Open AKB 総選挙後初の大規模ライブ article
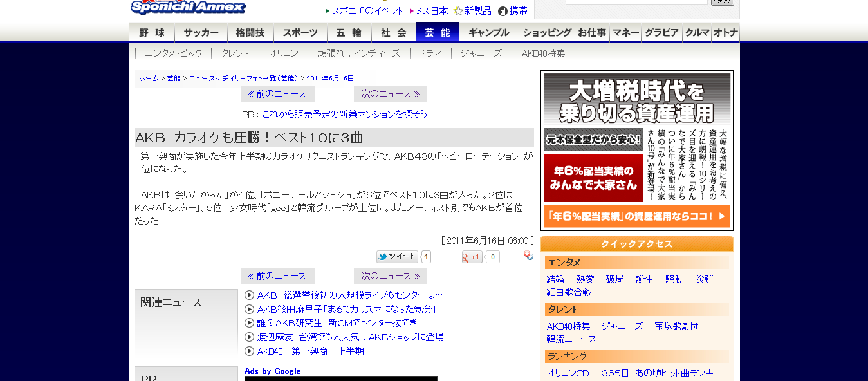 click(350, 295)
